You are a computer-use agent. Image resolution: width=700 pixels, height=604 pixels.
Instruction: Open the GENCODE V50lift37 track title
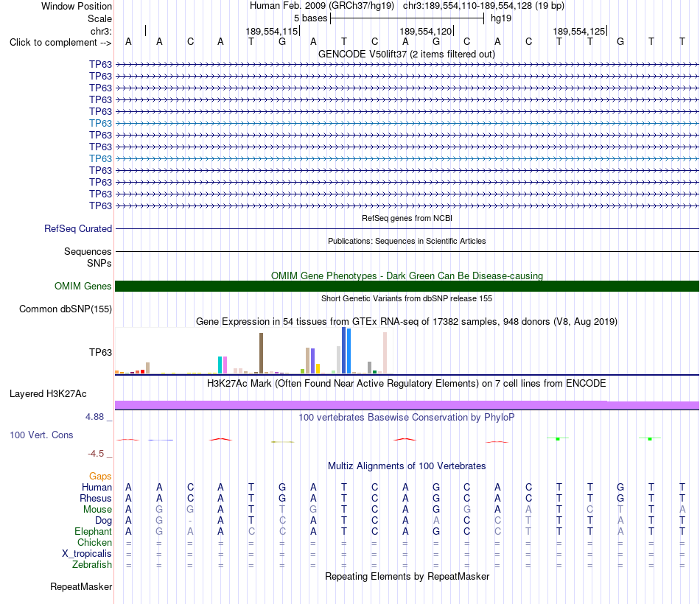point(406,54)
